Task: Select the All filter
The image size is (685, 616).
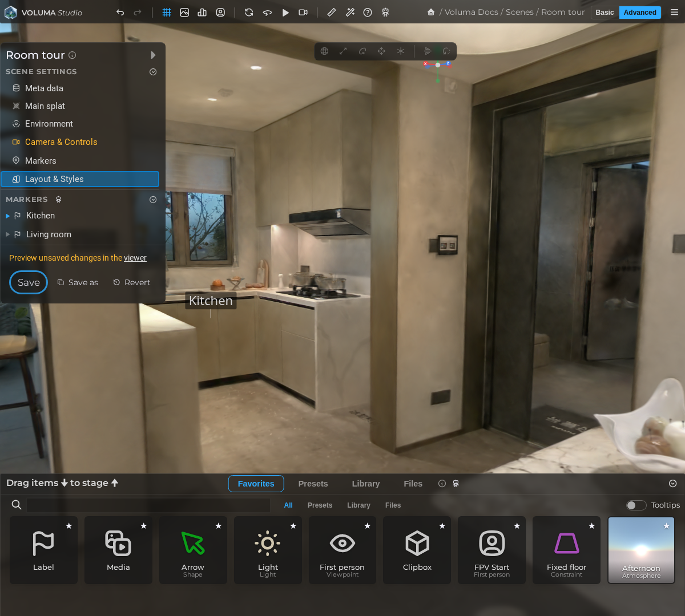Action: pos(288,505)
